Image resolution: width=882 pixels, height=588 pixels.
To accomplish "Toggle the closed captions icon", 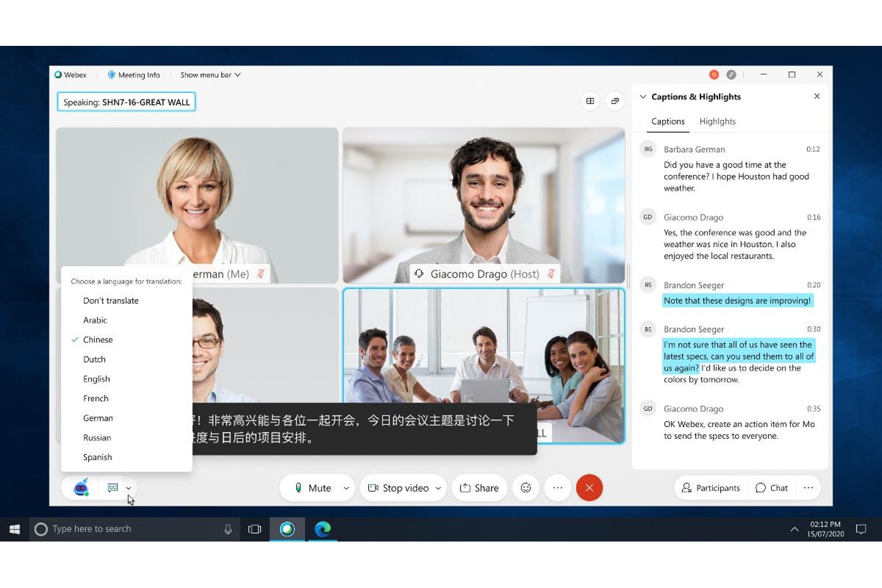I will tap(113, 488).
